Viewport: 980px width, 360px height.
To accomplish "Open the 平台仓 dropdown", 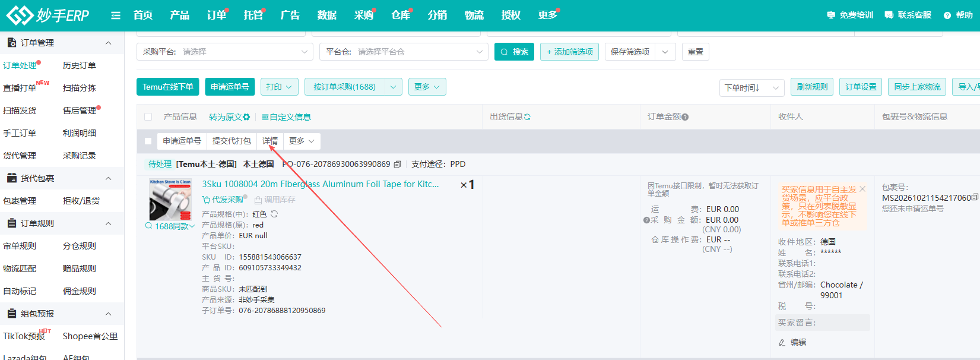I will 404,52.
